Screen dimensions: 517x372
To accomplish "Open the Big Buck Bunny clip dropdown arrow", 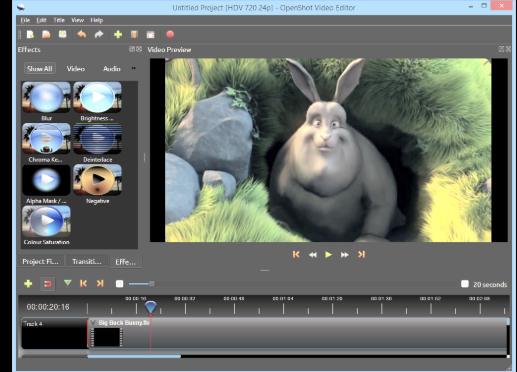I will tap(93, 323).
